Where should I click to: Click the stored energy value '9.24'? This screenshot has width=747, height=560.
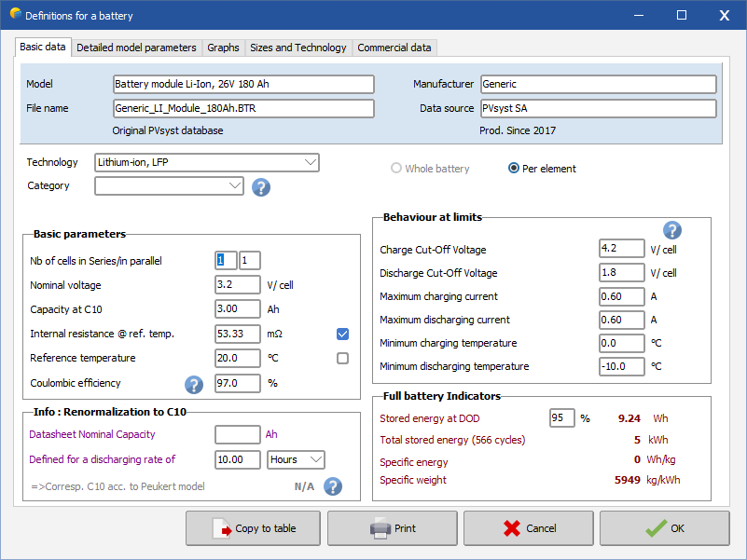pyautogui.click(x=629, y=418)
